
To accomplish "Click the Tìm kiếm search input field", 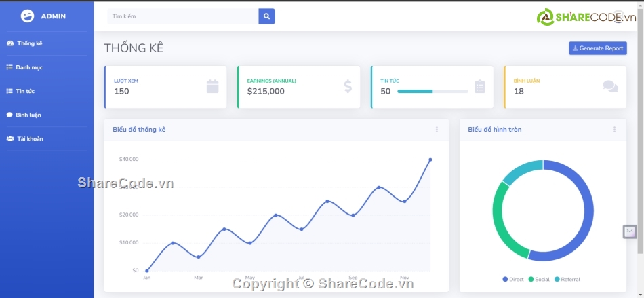I will tap(183, 16).
